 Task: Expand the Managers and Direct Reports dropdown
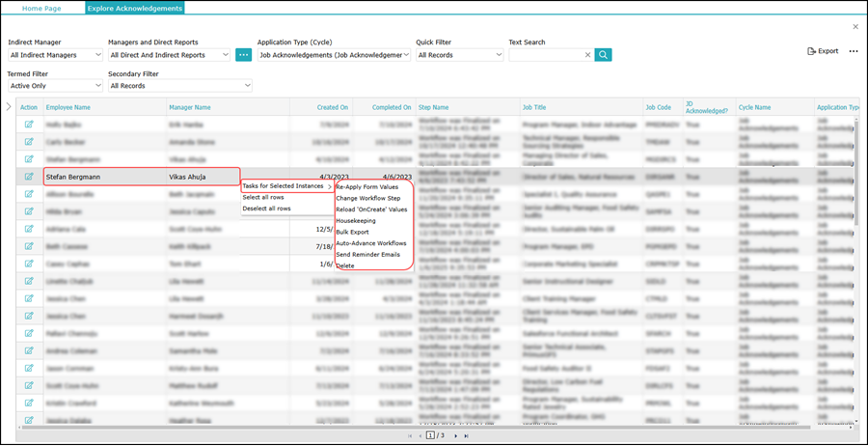click(169, 55)
